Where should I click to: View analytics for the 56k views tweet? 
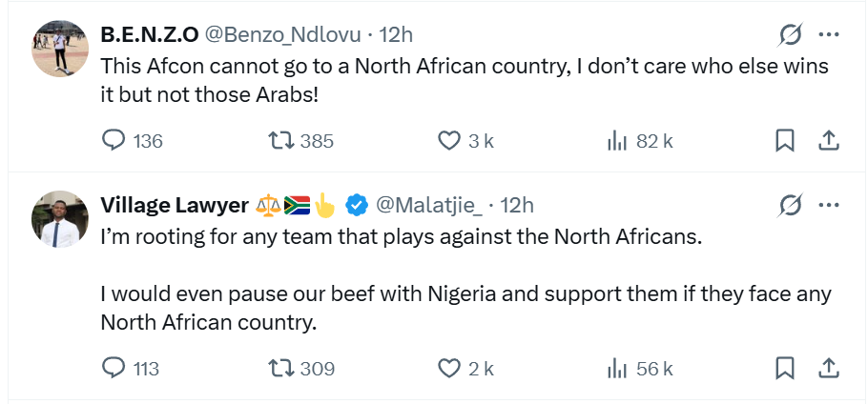click(617, 368)
